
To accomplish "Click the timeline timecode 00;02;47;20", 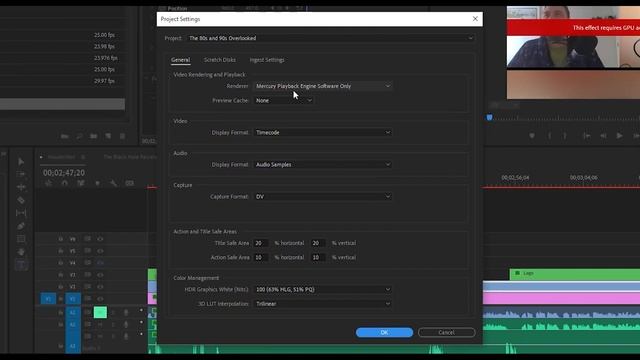I will pyautogui.click(x=64, y=173).
